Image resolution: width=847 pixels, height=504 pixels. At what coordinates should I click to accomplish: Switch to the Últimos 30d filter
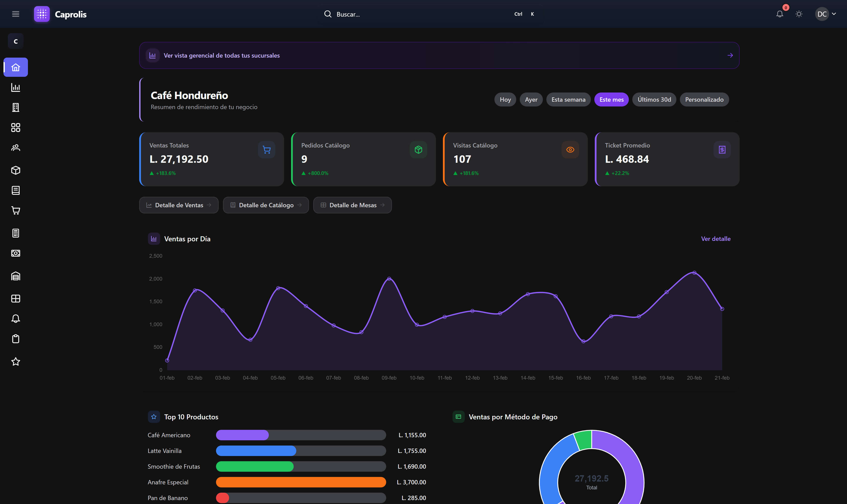[x=654, y=99]
